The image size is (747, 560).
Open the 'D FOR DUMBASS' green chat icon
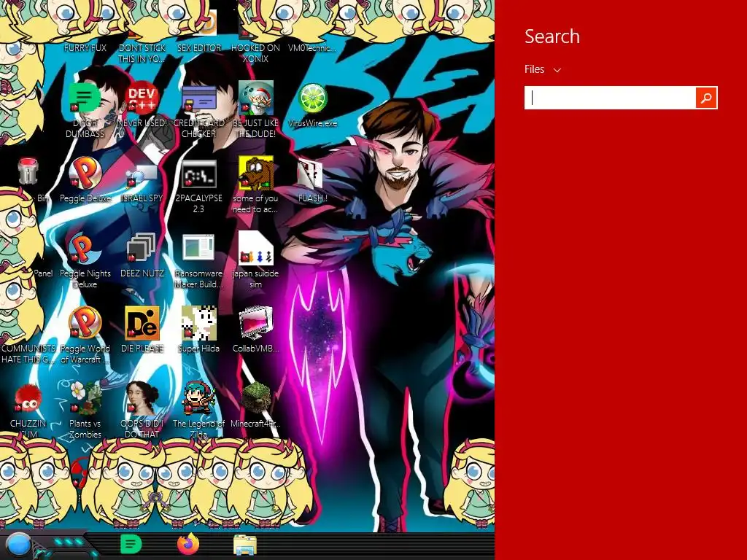(x=85, y=98)
